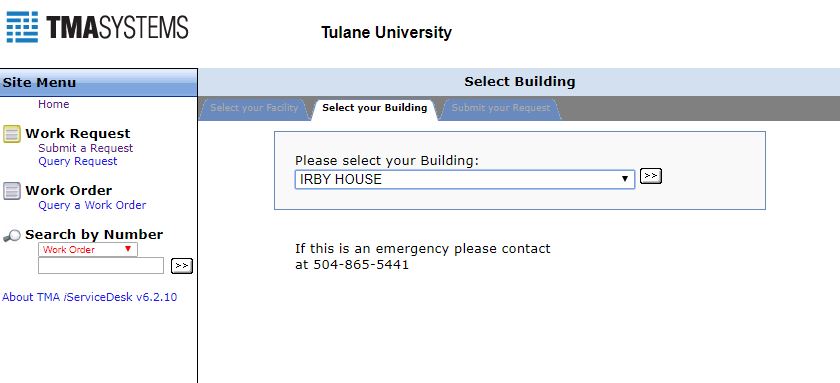
Task: Switch to the Select your Facility tab
Action: coord(254,108)
